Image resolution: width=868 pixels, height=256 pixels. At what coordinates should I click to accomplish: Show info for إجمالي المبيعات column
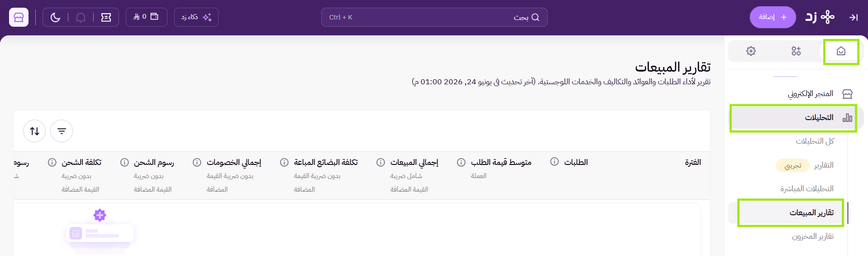pyautogui.click(x=381, y=162)
